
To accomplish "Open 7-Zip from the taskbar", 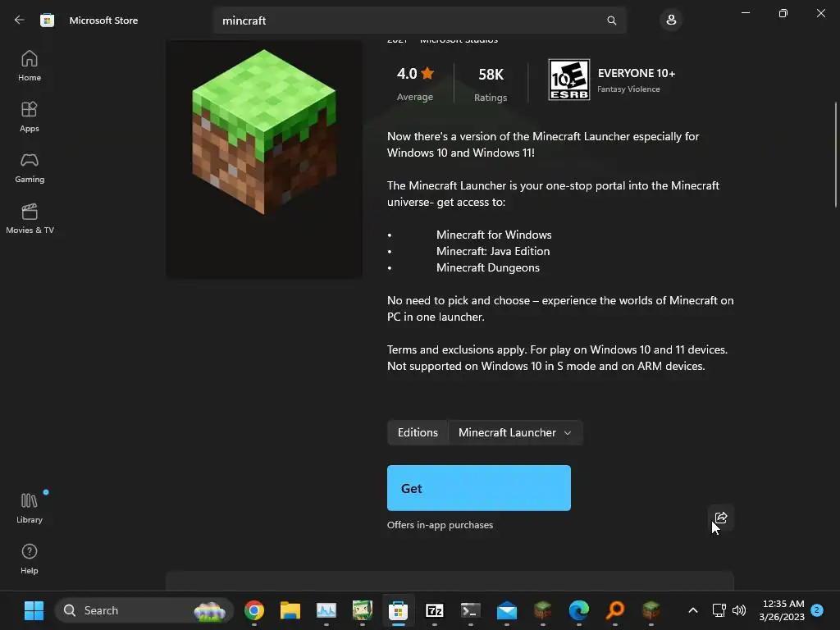I will (435, 610).
